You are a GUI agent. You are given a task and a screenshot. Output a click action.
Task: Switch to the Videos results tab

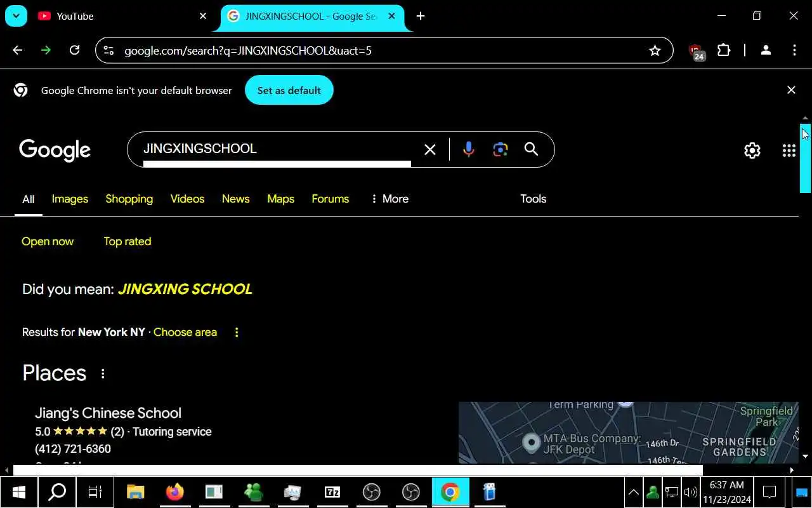coord(187,199)
